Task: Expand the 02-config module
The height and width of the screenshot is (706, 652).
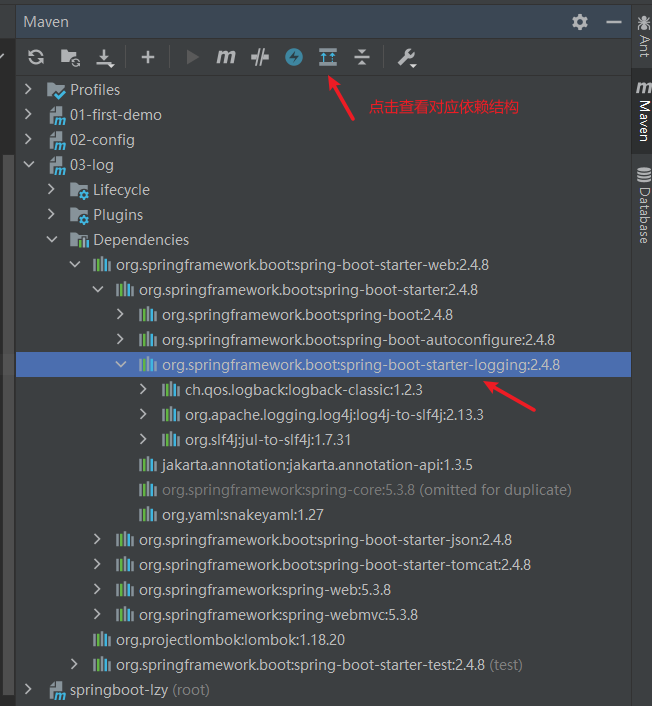Action: [x=28, y=139]
